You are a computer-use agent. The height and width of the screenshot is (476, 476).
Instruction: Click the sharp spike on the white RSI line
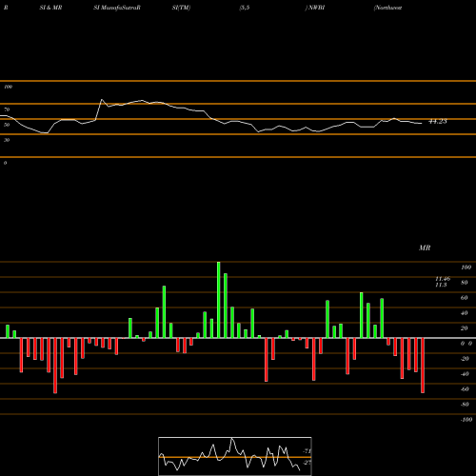click(102, 100)
